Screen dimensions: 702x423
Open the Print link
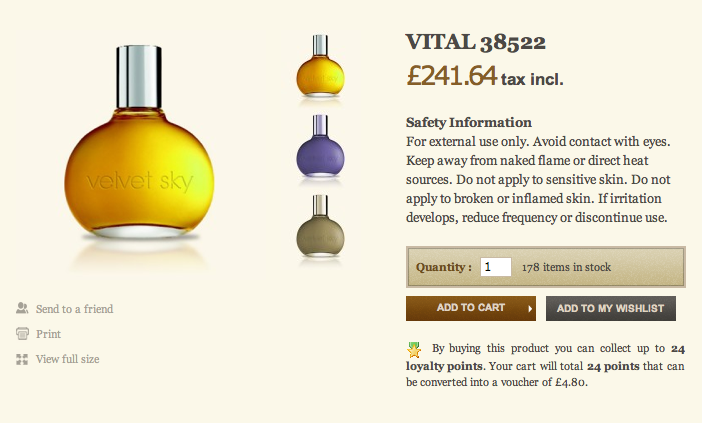coord(48,334)
